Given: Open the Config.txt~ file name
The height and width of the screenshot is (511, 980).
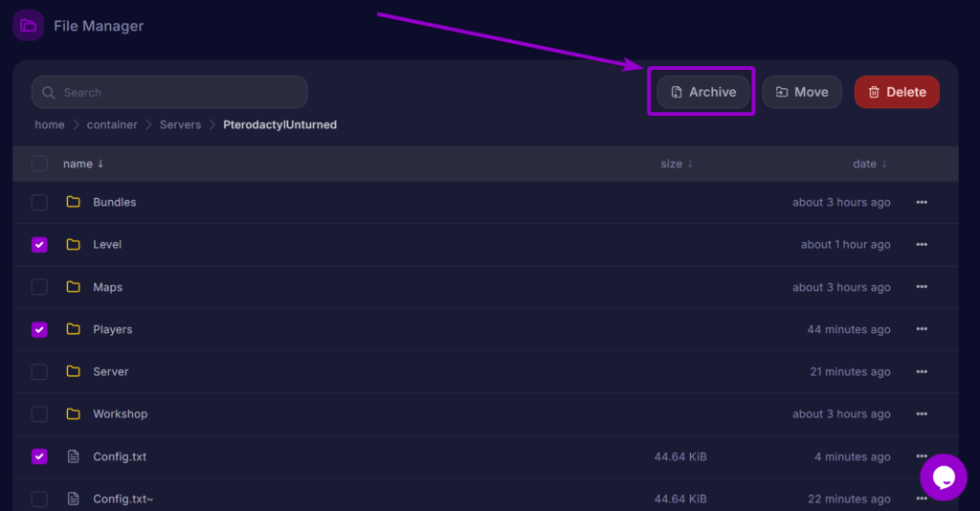Looking at the screenshot, I should click(123, 500).
